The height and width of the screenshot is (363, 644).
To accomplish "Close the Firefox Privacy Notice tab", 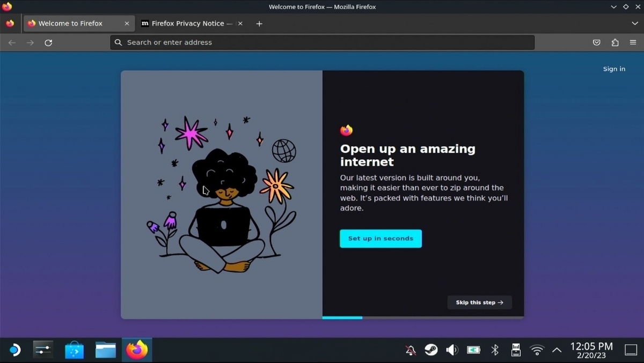I will 240,24.
